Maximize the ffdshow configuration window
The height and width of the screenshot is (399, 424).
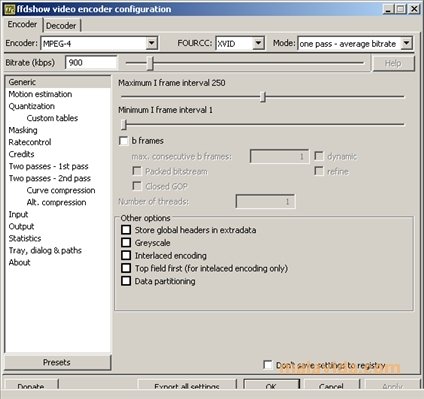pos(400,9)
